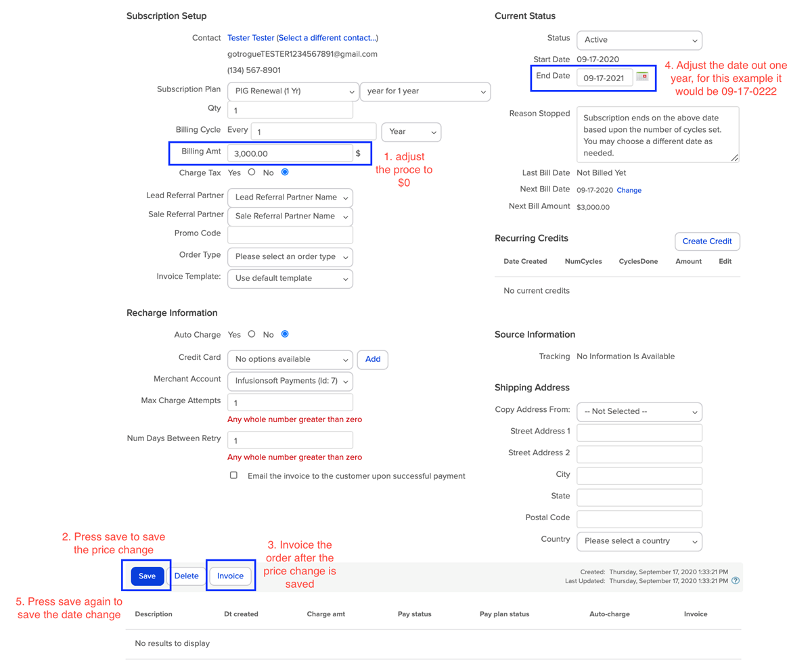Screen dimensions: 812x669
Task: Click the 'No current credits' text
Action: 537,291
